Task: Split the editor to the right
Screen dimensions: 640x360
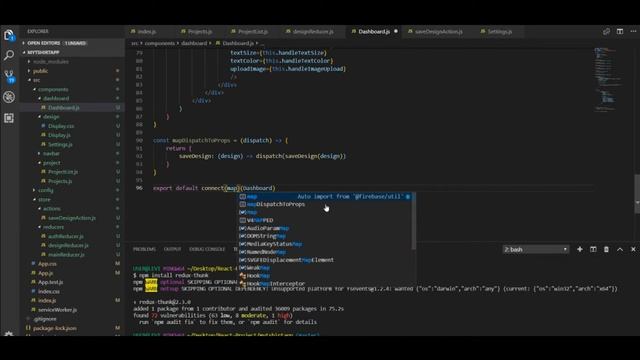Action: [x=620, y=31]
